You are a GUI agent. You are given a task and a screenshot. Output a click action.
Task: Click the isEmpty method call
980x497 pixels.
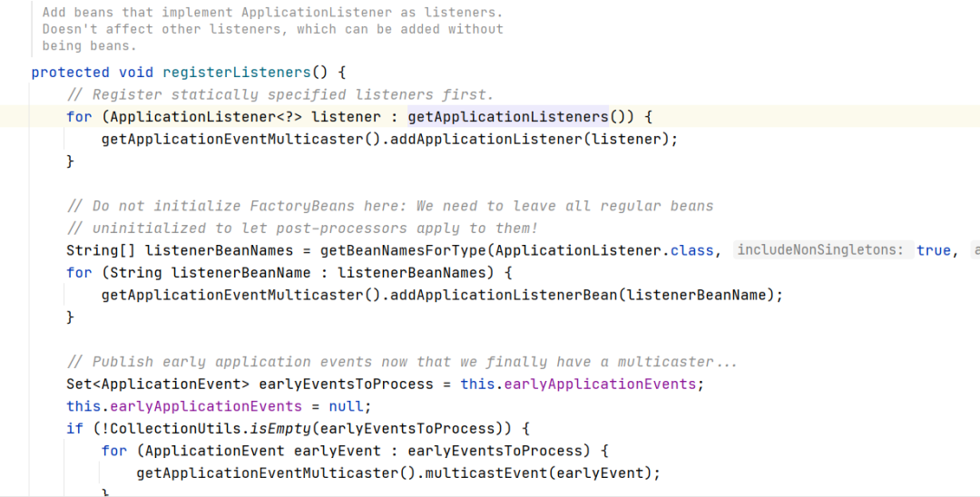[289, 428]
